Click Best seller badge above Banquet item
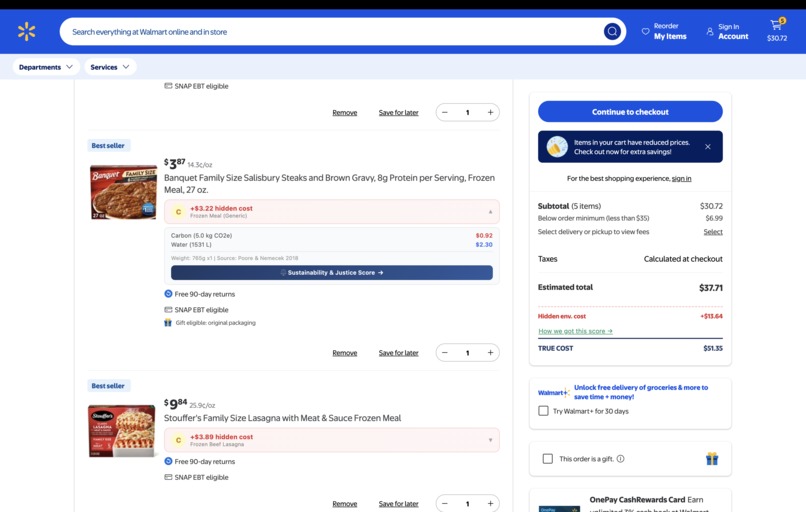 108,145
